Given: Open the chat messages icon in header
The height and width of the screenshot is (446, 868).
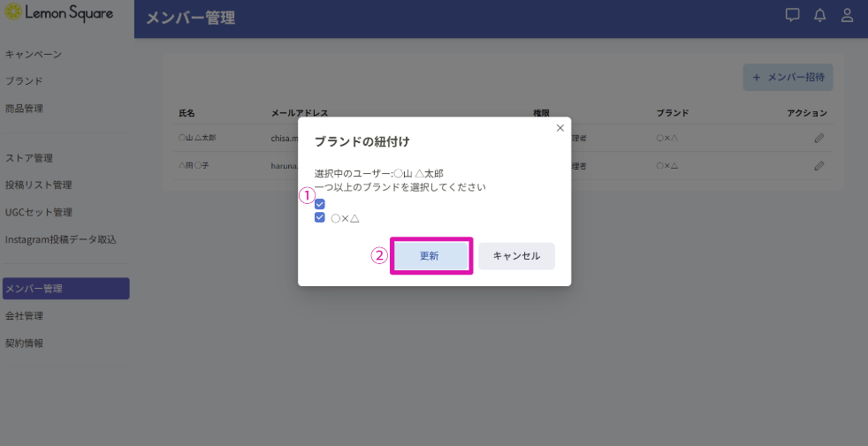Looking at the screenshot, I should pyautogui.click(x=792, y=15).
